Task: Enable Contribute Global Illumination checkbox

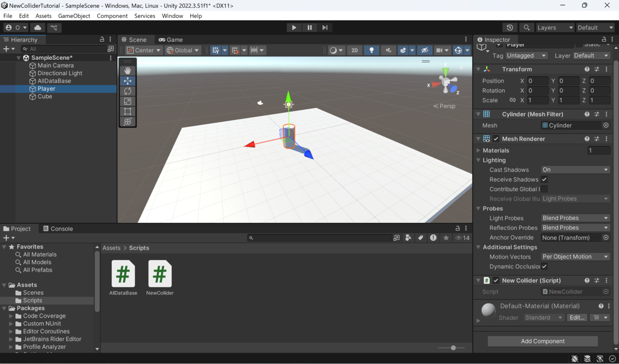Action: click(544, 189)
